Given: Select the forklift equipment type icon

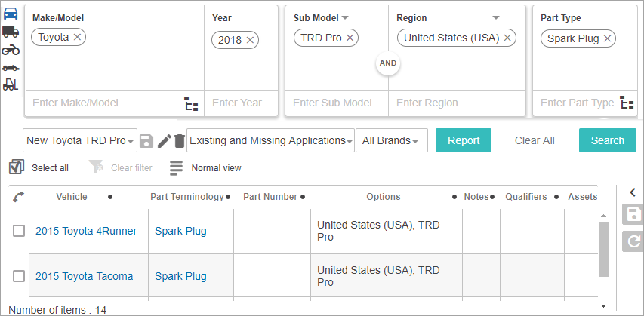Looking at the screenshot, I should pyautogui.click(x=11, y=84).
